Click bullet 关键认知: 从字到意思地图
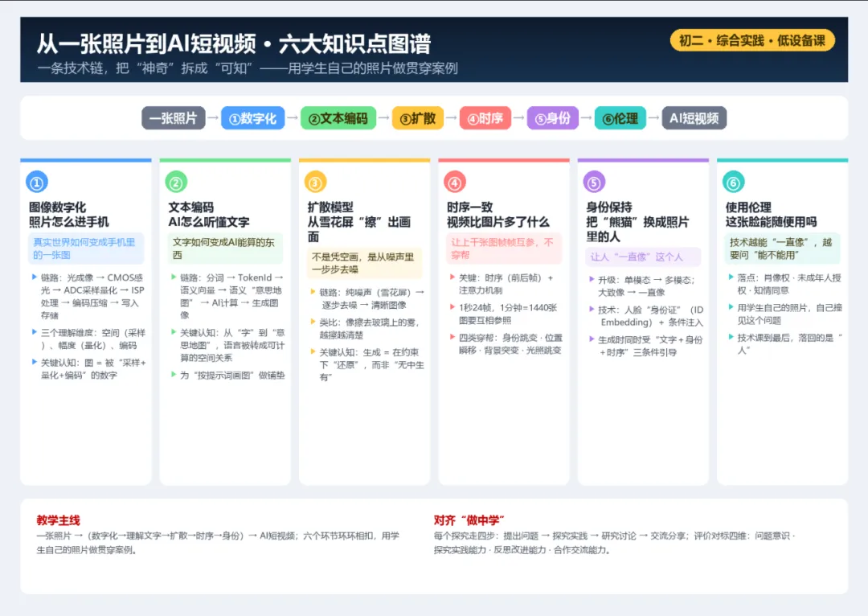Screen dimensions: 868x616 [232, 345]
